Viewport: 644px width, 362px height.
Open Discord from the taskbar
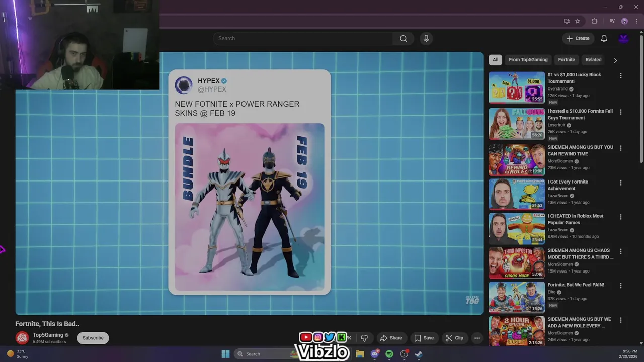point(374,354)
